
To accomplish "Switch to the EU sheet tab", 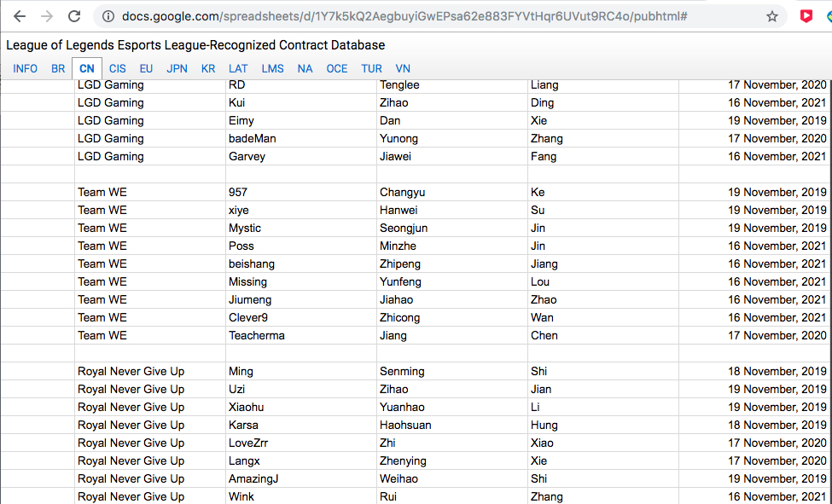I will [146, 68].
